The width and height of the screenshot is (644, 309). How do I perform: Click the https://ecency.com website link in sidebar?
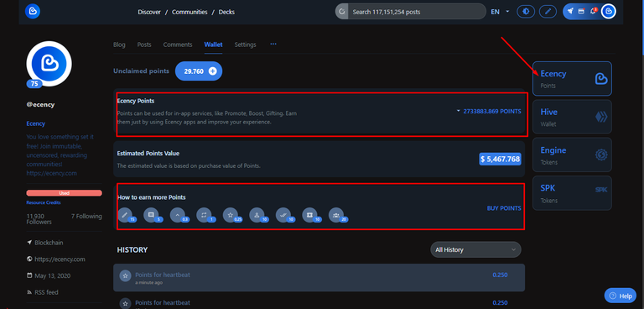click(60, 259)
